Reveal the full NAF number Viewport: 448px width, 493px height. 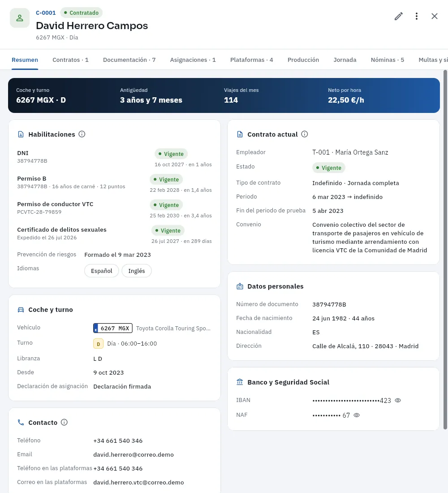(357, 415)
